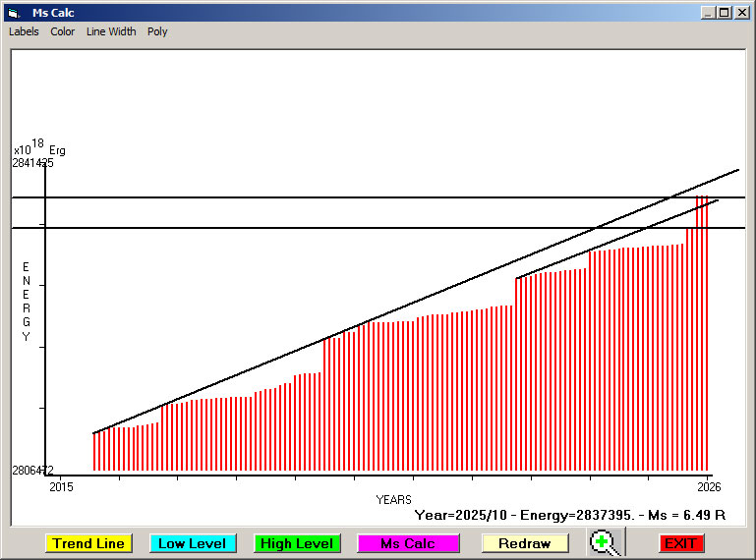Open the Color menu
The width and height of the screenshot is (756, 560).
63,31
